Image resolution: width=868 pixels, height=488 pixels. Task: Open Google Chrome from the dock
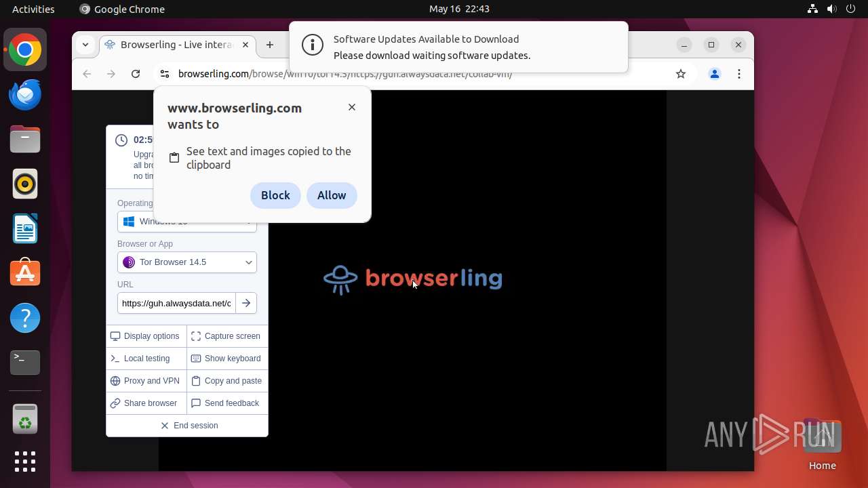(25, 50)
